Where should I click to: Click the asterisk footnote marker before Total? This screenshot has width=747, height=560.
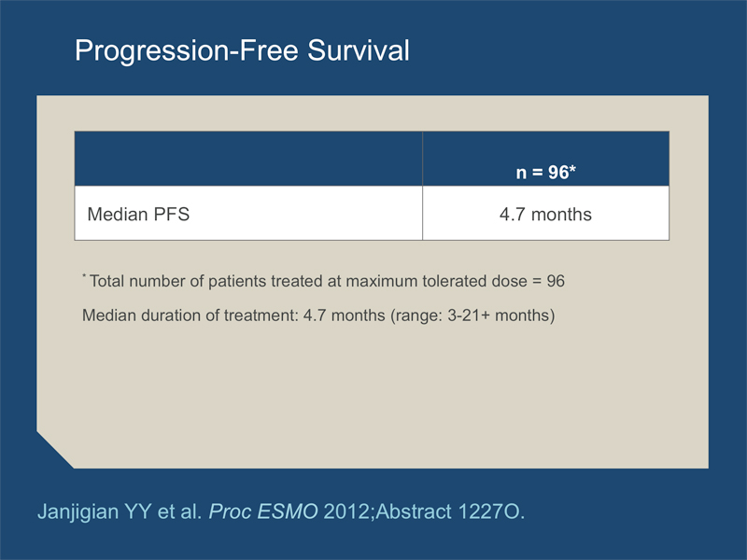pyautogui.click(x=84, y=275)
